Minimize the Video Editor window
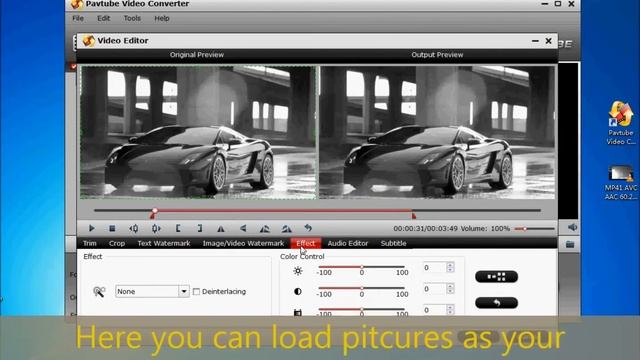Screen dimensions: 640x360 pyautogui.click(x=535, y=41)
